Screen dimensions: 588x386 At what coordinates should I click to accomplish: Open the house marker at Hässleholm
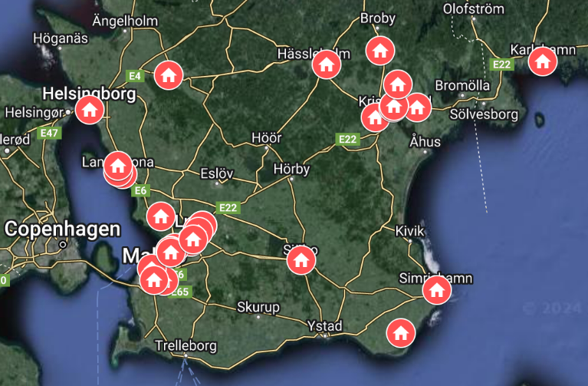(x=327, y=64)
